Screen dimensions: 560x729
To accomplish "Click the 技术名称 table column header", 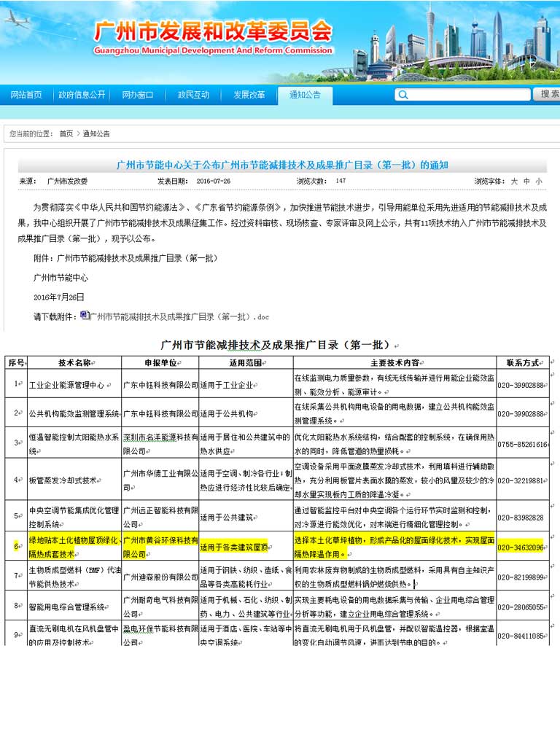I will click(x=74, y=362).
